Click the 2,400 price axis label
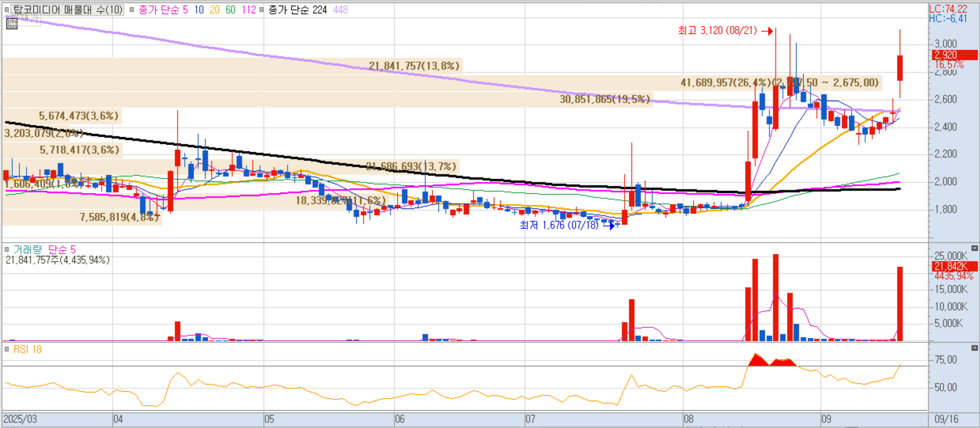The image size is (980, 428). point(946,127)
